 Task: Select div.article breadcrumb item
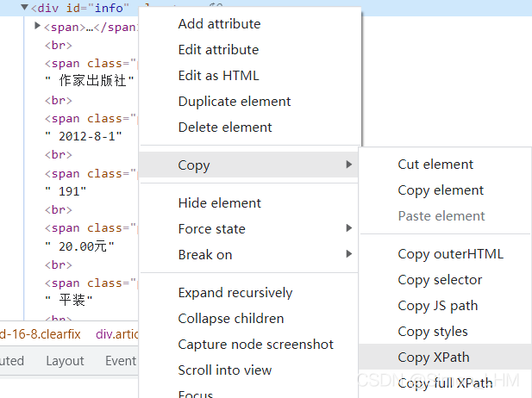pos(116,334)
